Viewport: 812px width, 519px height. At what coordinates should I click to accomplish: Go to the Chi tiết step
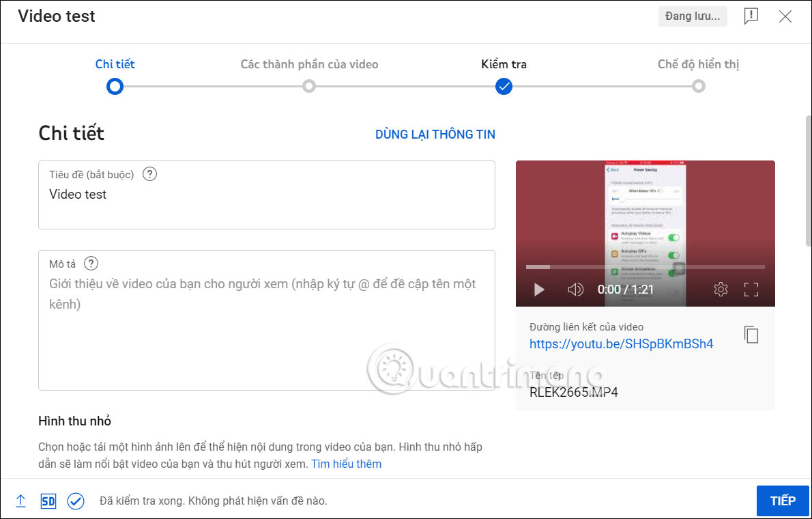point(115,76)
